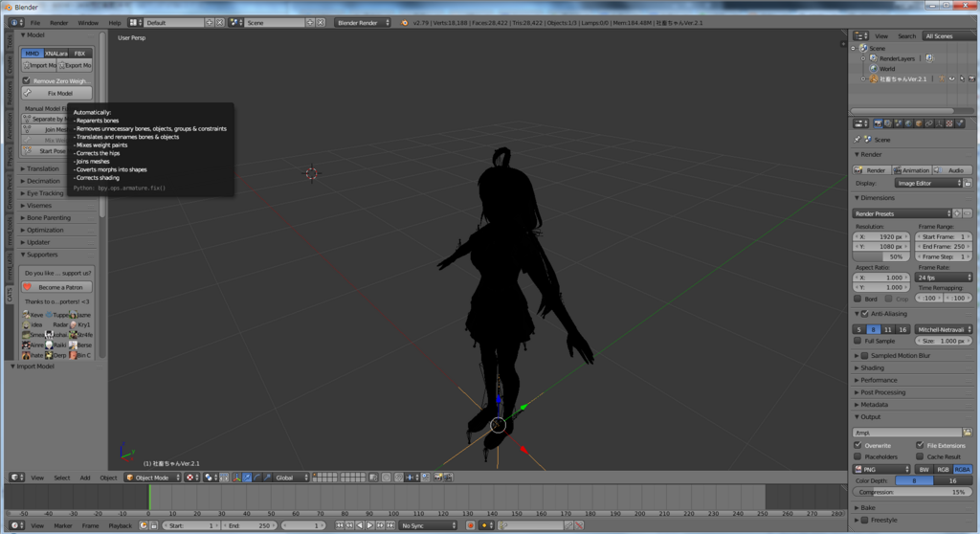Open the Constraints properties tab icon

tap(928, 123)
